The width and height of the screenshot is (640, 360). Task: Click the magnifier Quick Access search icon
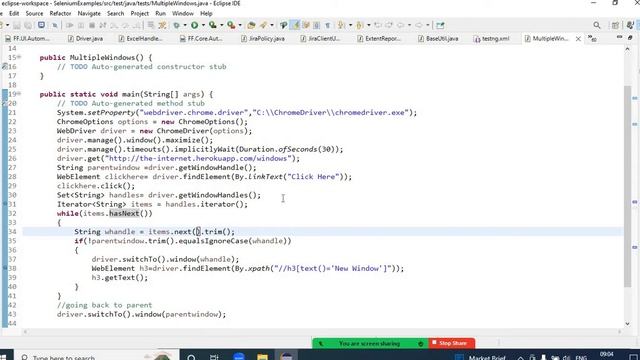(597, 25)
